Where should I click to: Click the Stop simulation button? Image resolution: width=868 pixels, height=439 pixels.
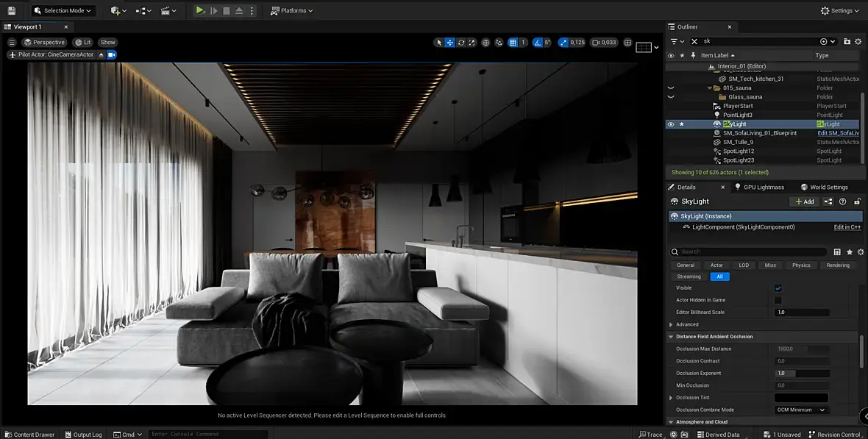pyautogui.click(x=227, y=10)
